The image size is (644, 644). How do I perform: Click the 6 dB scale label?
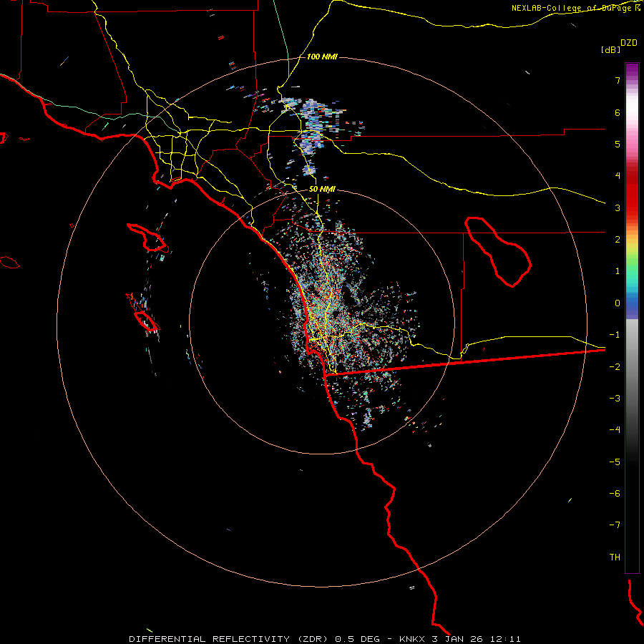pyautogui.click(x=618, y=112)
